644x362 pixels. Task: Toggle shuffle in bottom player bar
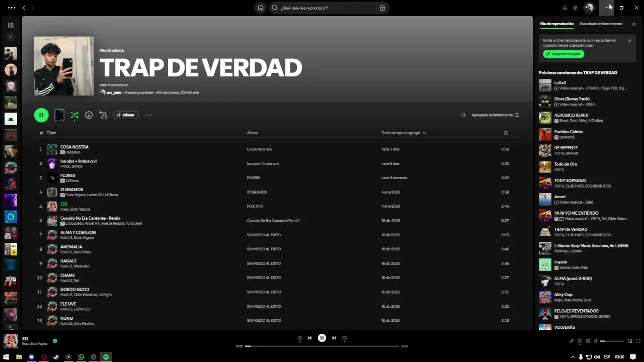[299, 338]
